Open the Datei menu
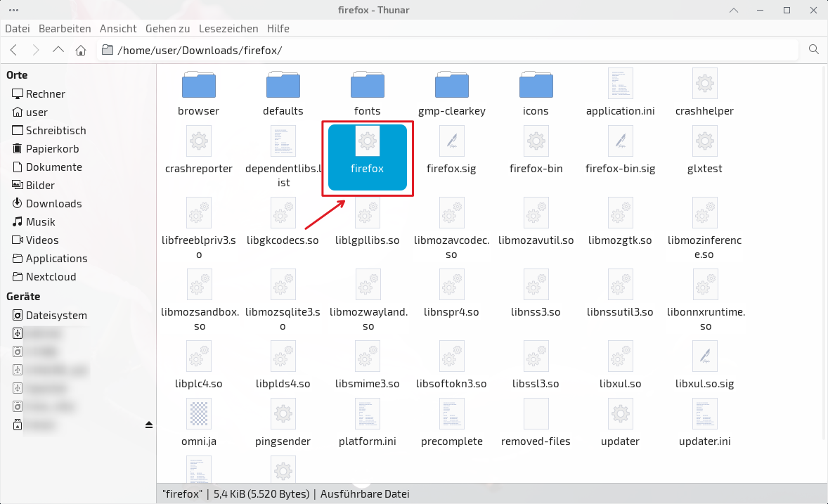The image size is (828, 504). [x=18, y=29]
